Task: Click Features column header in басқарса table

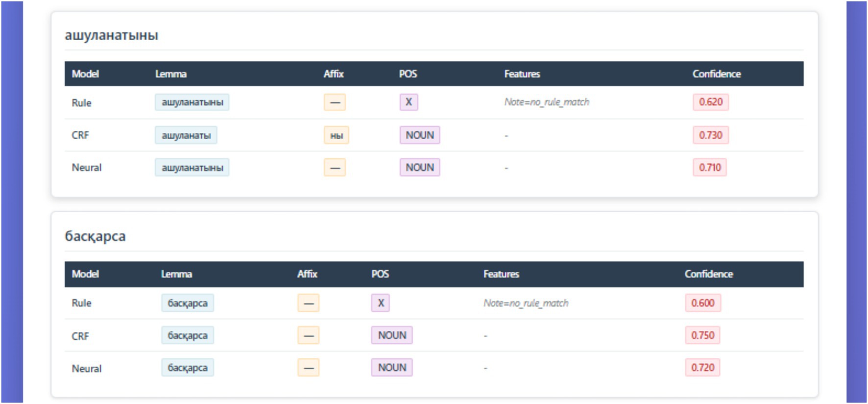Action: (501, 274)
